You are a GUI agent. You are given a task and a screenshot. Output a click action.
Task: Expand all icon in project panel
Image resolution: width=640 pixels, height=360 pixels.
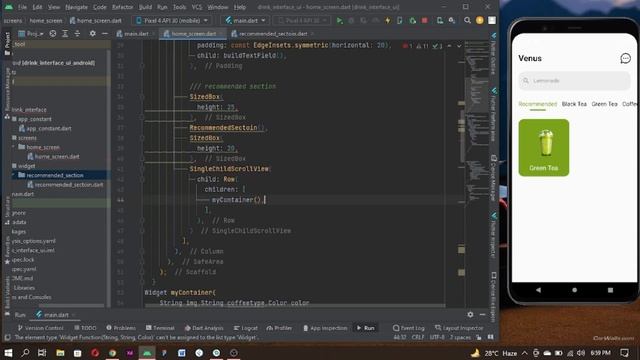click(65, 33)
